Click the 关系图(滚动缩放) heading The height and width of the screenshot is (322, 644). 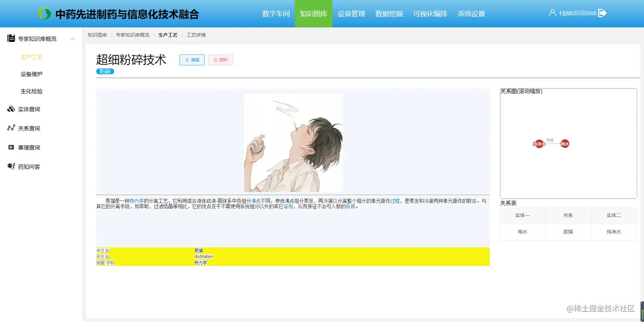(x=521, y=91)
